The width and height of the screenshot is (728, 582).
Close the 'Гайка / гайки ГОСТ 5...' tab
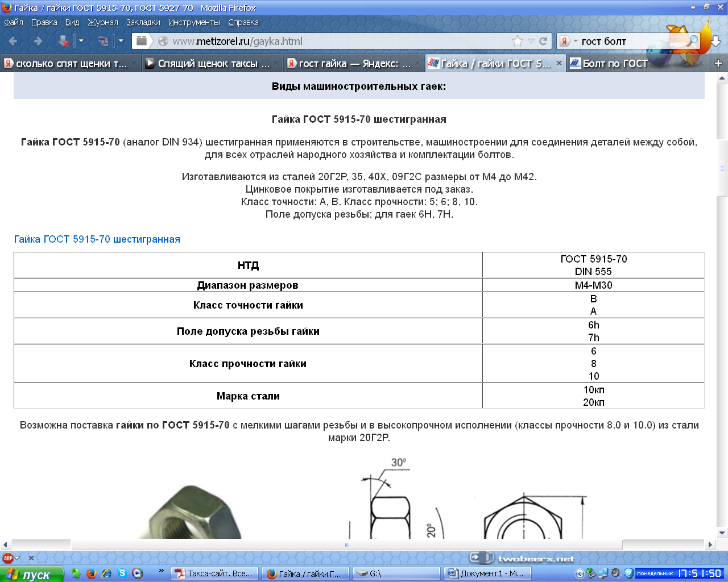click(x=559, y=63)
